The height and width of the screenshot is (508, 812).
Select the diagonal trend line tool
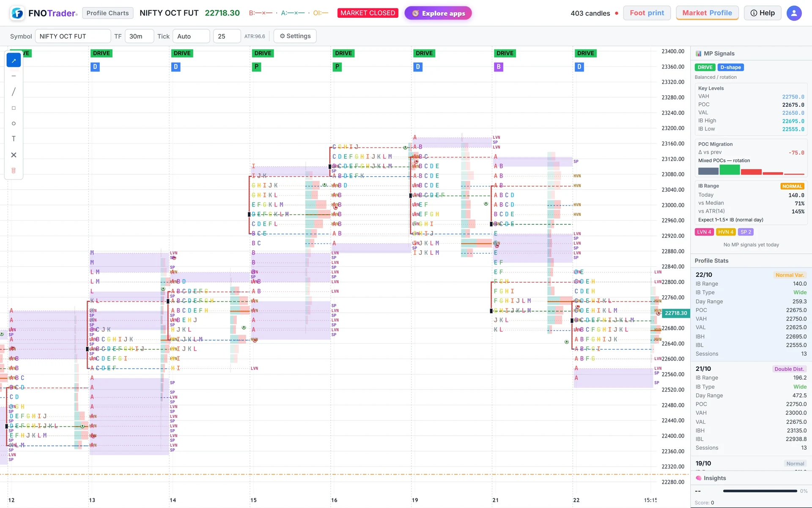pyautogui.click(x=14, y=92)
